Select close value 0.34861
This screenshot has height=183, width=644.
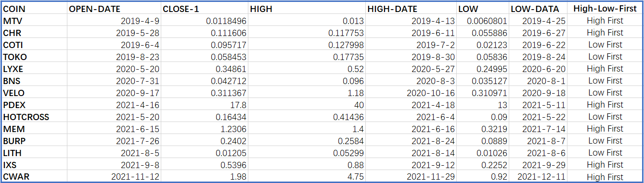(x=231, y=69)
